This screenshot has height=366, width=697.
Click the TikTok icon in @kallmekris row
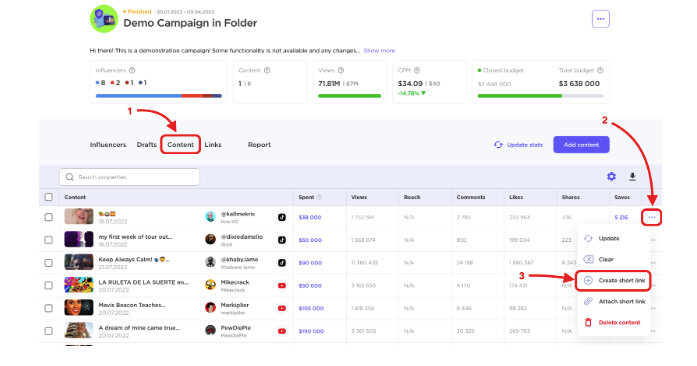[x=282, y=217]
